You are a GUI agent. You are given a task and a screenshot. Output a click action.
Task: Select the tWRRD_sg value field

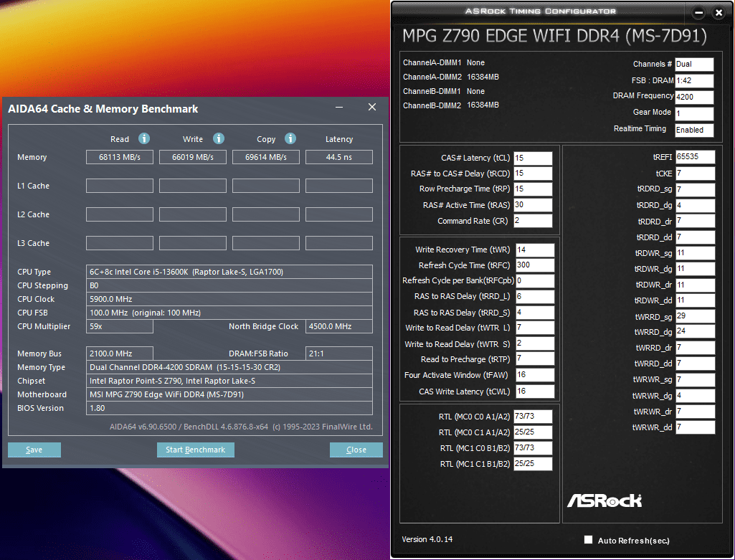(695, 316)
